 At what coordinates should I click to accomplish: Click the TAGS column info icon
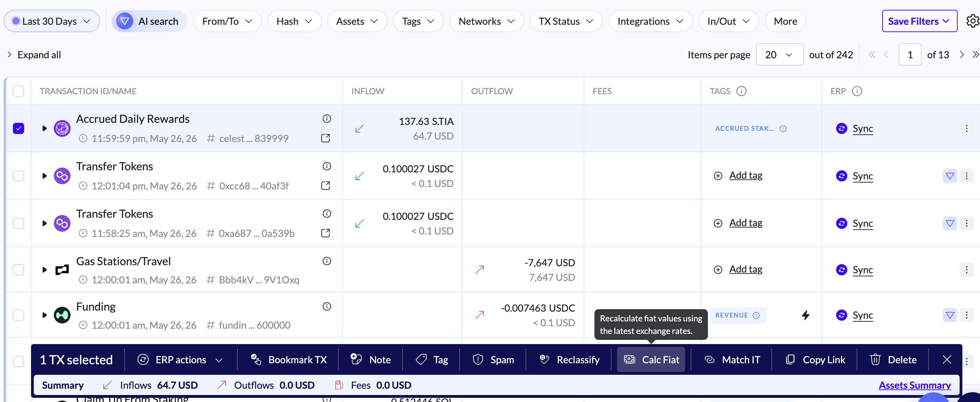click(741, 91)
